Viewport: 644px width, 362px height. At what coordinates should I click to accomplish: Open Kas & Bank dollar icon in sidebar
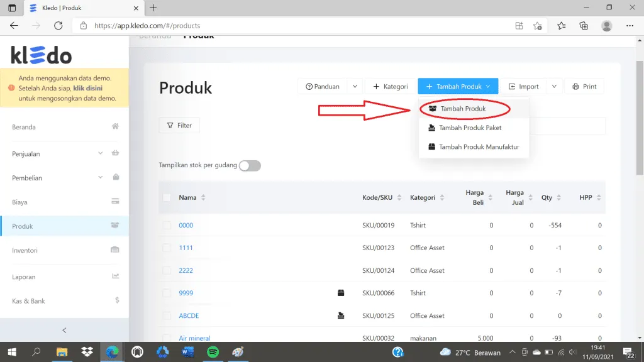coord(116,300)
